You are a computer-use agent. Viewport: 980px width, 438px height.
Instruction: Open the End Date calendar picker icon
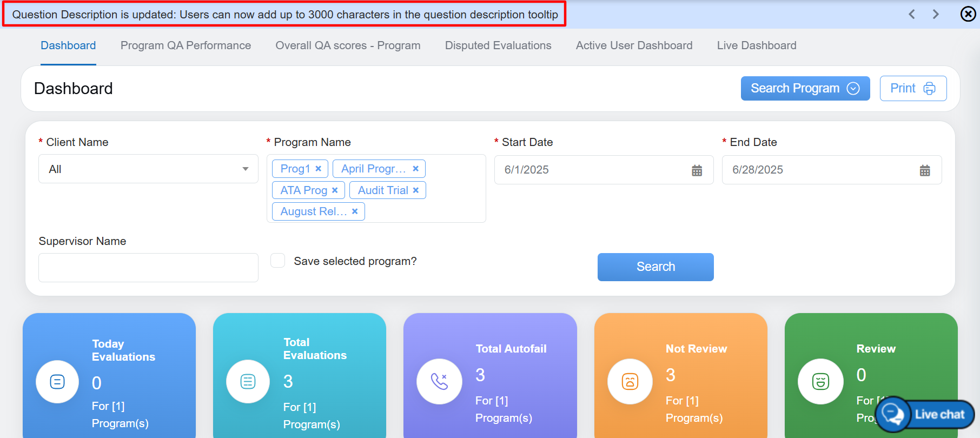(925, 170)
